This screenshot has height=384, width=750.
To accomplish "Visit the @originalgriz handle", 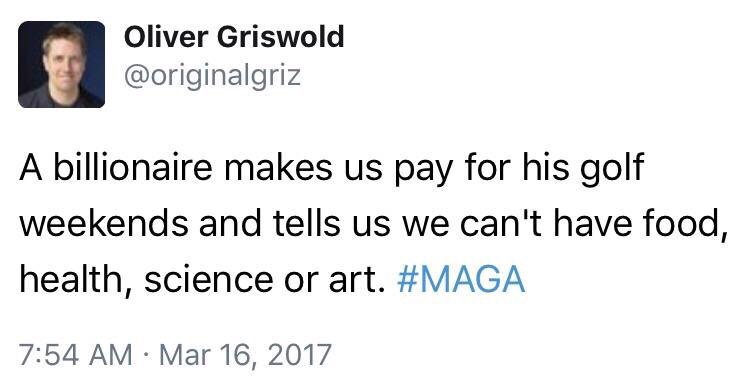I will 212,77.
